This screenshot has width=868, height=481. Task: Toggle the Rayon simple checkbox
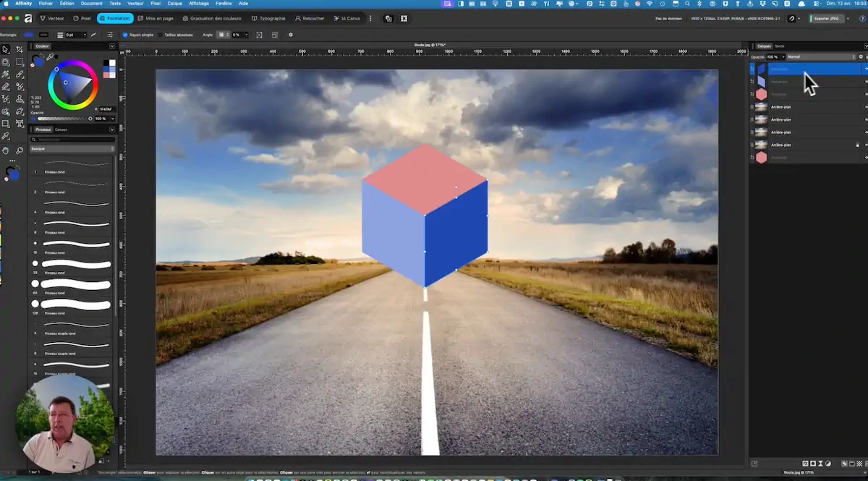point(125,35)
